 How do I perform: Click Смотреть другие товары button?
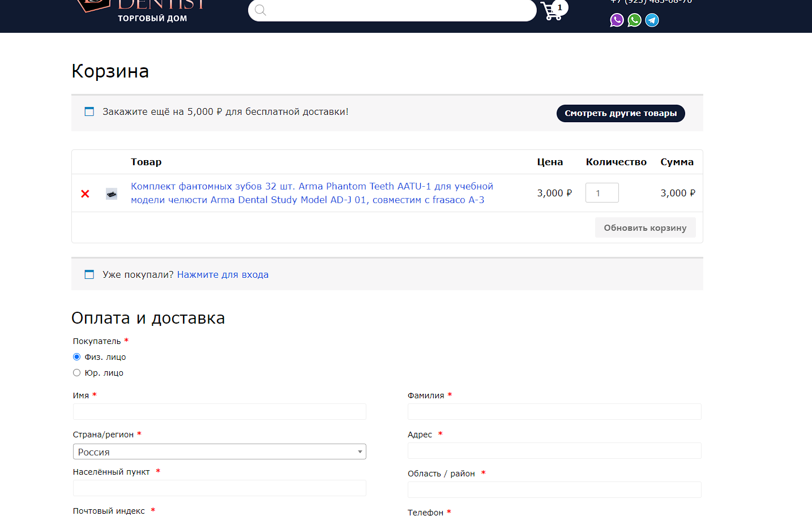621,113
